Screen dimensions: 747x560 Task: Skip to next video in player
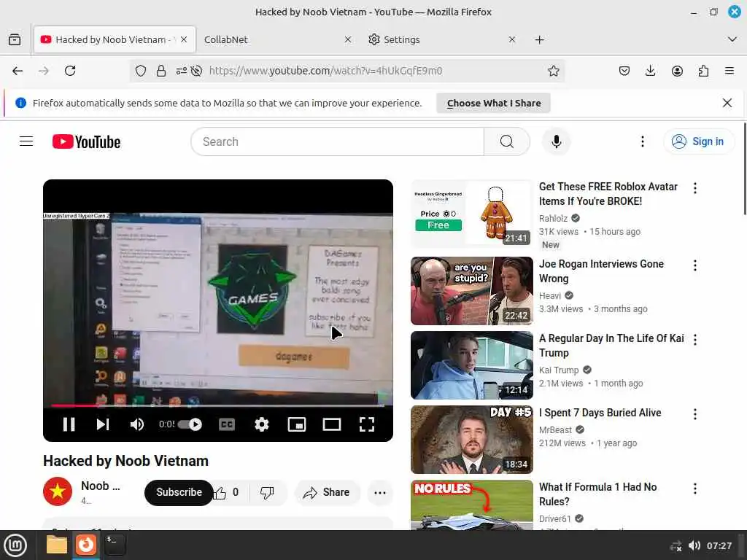tap(103, 424)
